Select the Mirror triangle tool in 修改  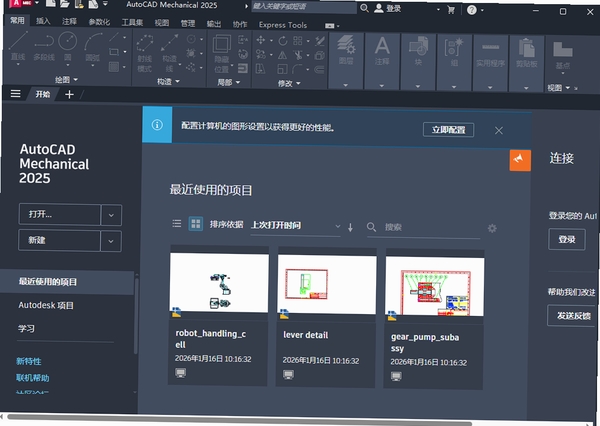pyautogui.click(x=282, y=55)
